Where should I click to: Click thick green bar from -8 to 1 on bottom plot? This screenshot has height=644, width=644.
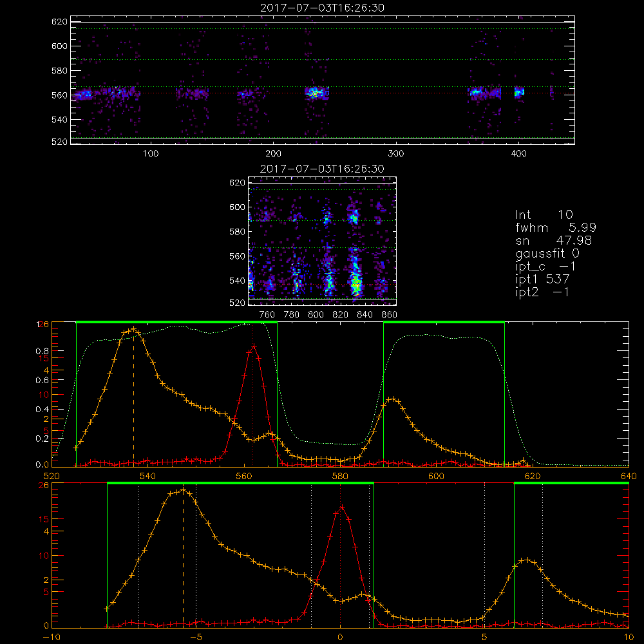(x=240, y=483)
